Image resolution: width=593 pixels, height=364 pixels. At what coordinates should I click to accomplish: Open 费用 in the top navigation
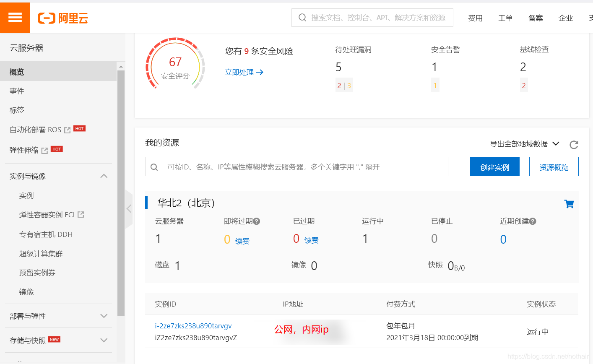(475, 18)
